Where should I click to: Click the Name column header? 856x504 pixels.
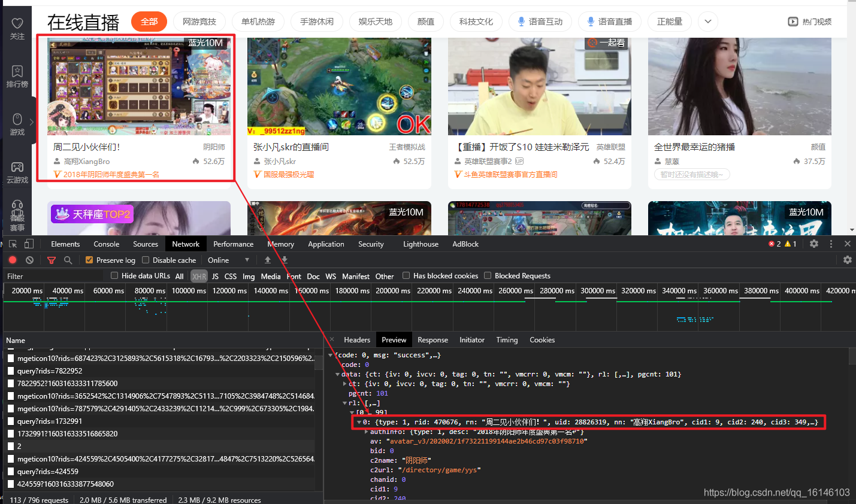click(16, 340)
